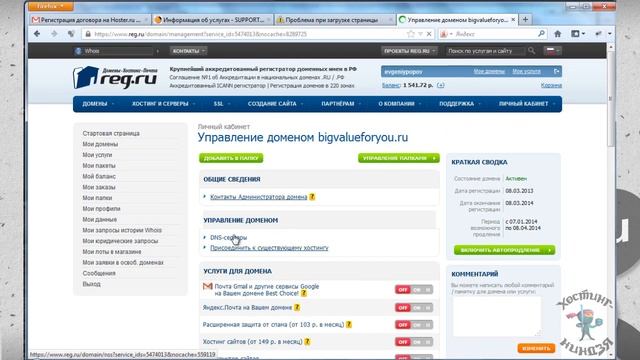Click Включить автопродление button
The image size is (640, 360).
tap(504, 250)
